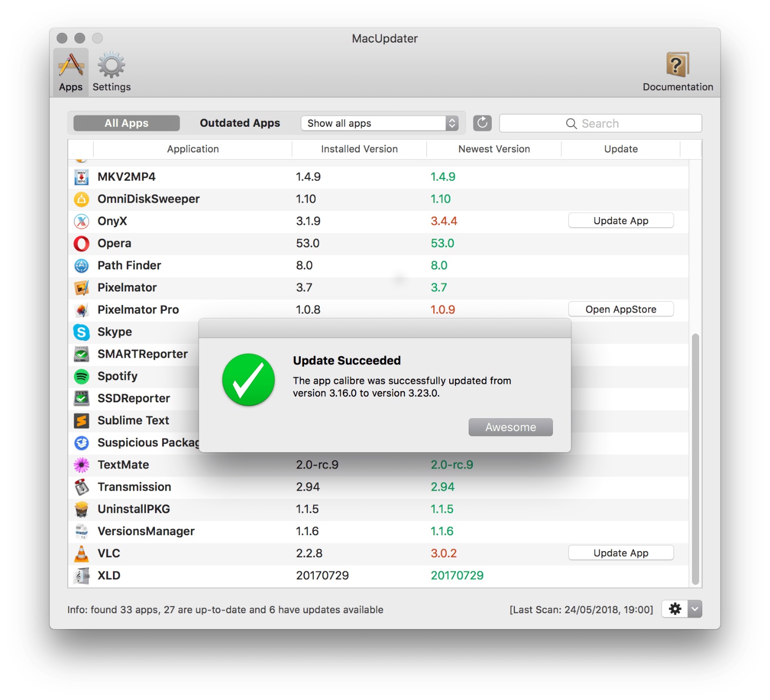Open the 'Show all apps' filter dropdown
The height and width of the screenshot is (700, 770).
pos(379,123)
